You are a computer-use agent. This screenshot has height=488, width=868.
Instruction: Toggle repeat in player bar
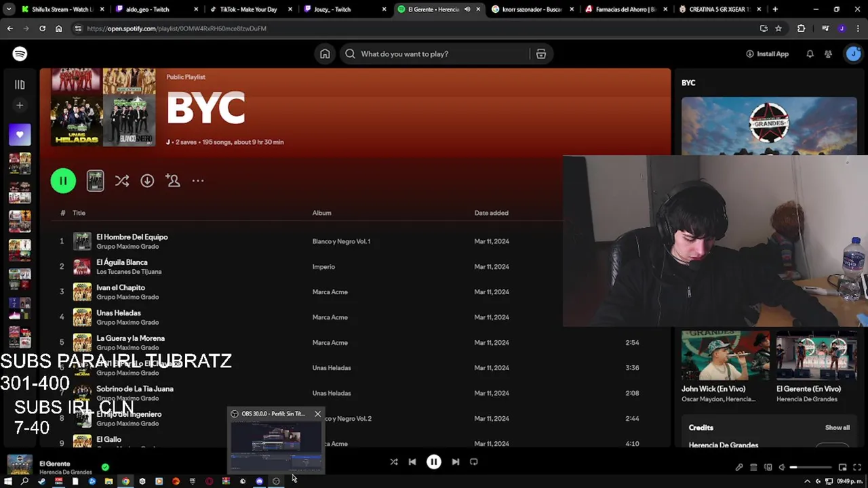tap(474, 462)
